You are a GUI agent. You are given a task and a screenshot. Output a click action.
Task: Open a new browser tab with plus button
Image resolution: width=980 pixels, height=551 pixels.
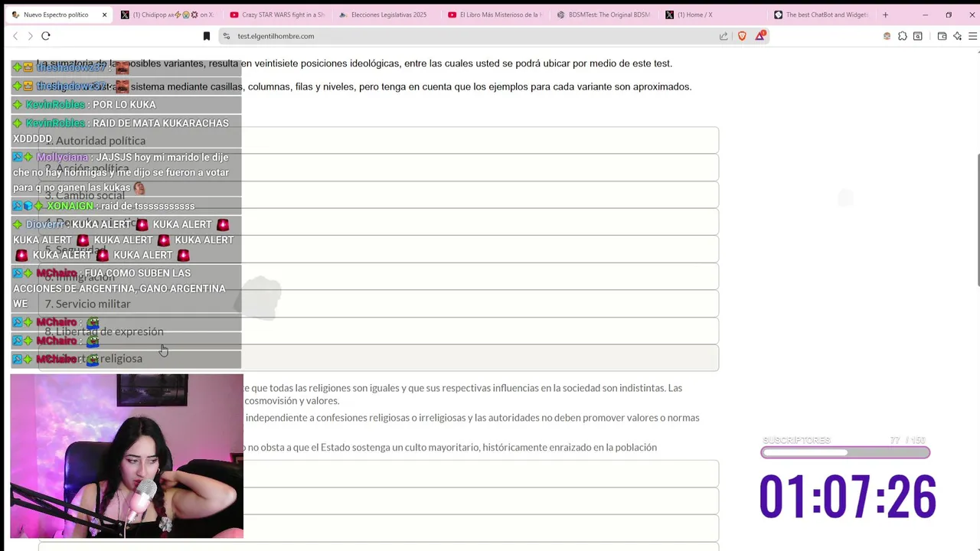coord(885,15)
